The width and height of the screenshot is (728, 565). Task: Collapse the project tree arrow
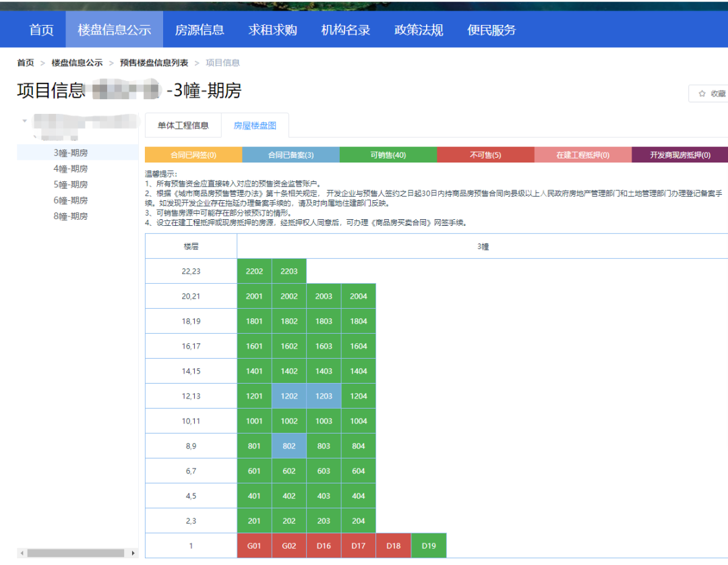click(25, 121)
